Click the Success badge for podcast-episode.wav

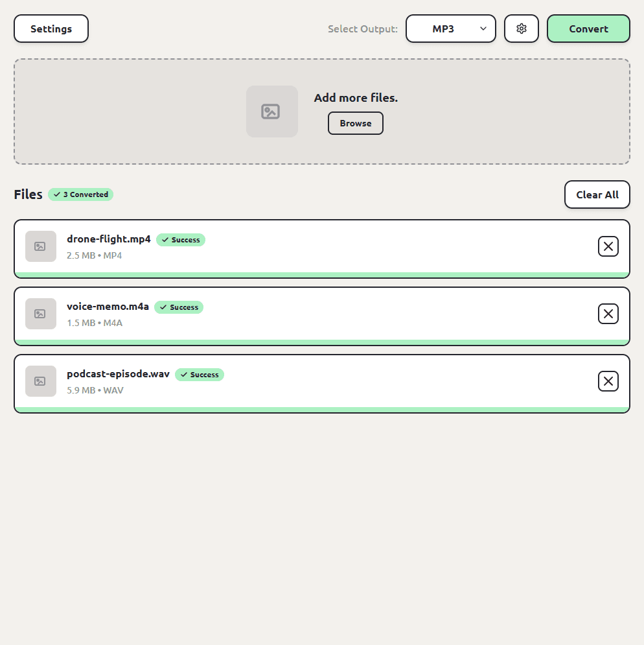(x=200, y=375)
